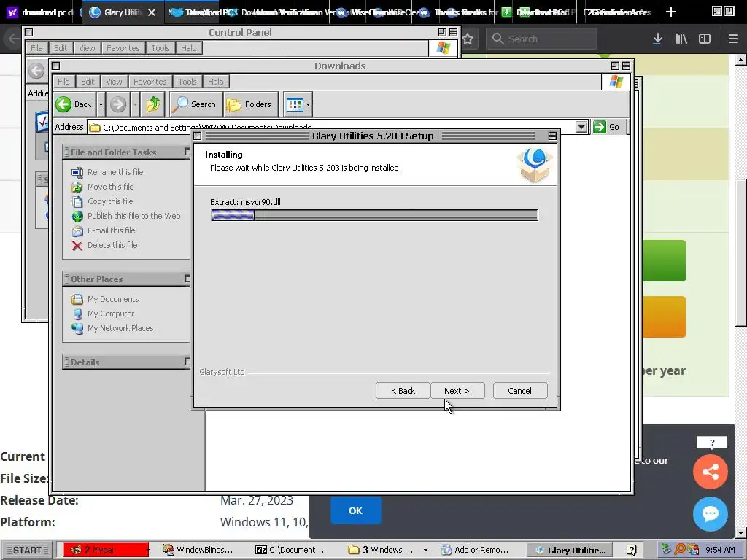Open the blue chat bubble button
Viewport: 747px width, 560px height.
click(x=711, y=514)
